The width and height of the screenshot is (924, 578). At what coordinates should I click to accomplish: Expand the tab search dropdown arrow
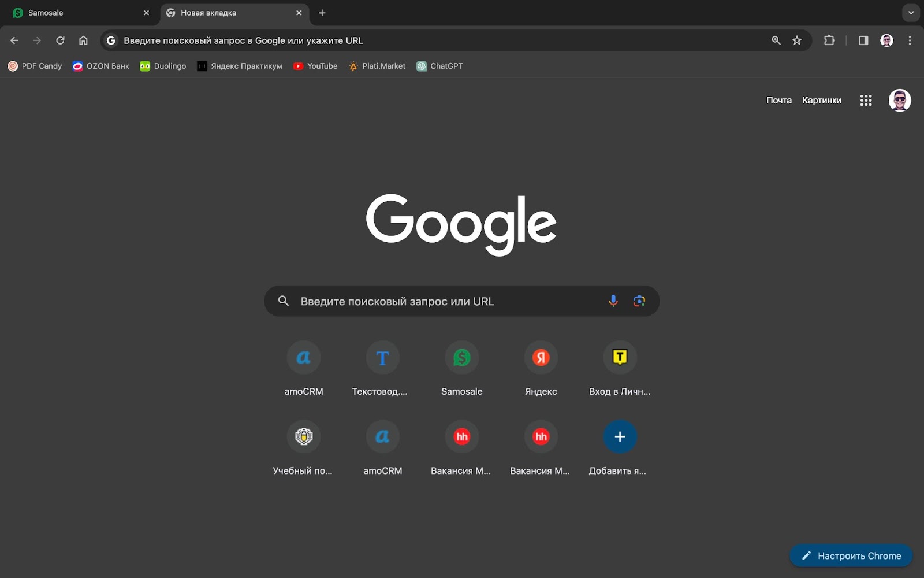pos(911,13)
